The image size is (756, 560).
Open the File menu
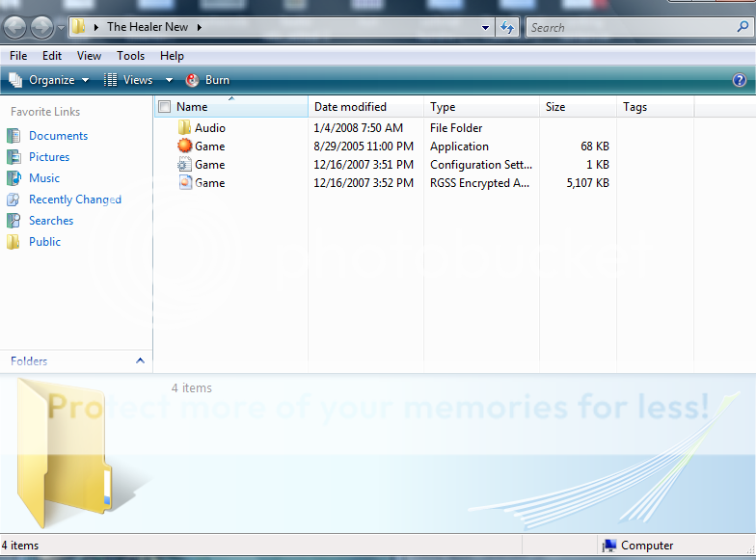18,56
